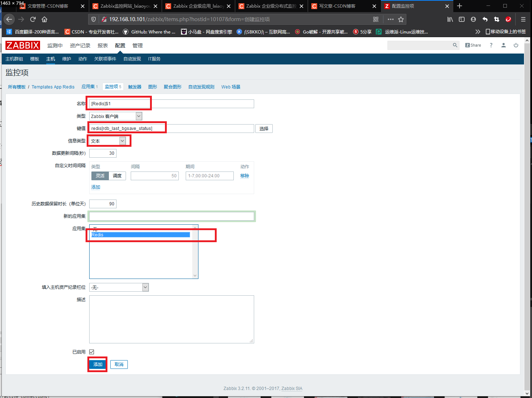Screen dimensions: 532x398
Task: Open the Zabbix user profile icon
Action: [x=504, y=45]
